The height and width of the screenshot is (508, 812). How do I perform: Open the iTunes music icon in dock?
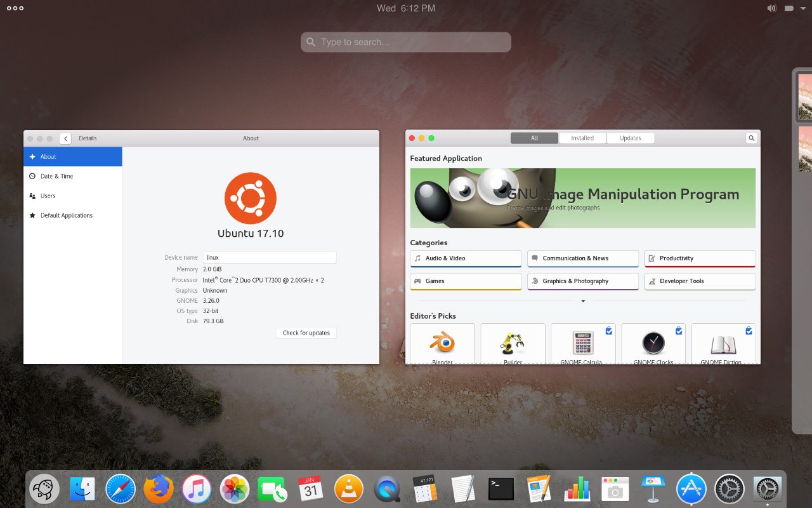197,490
